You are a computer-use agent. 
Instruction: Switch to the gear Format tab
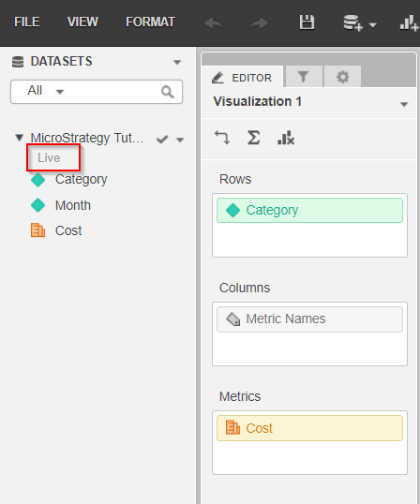(342, 77)
